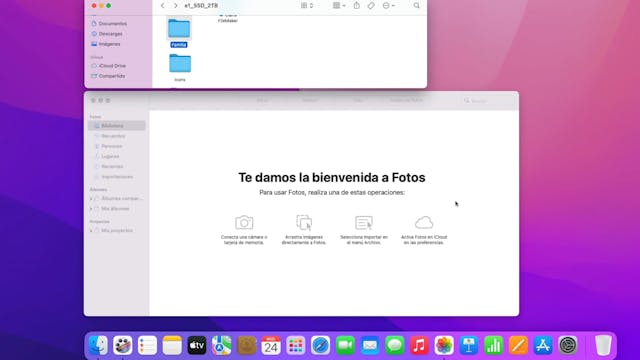The height and width of the screenshot is (360, 640).
Task: Expand Mis proyectos in Photos sidebar
Action: (91, 231)
